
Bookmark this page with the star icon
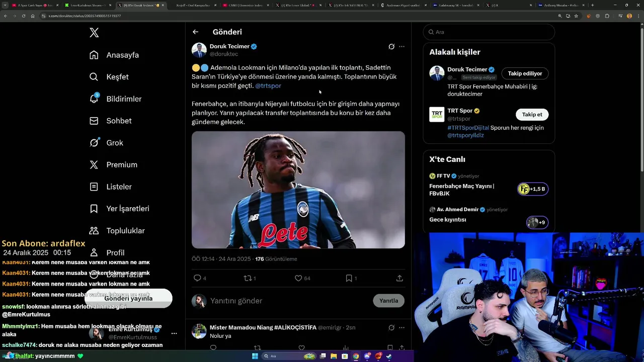[x=576, y=16]
